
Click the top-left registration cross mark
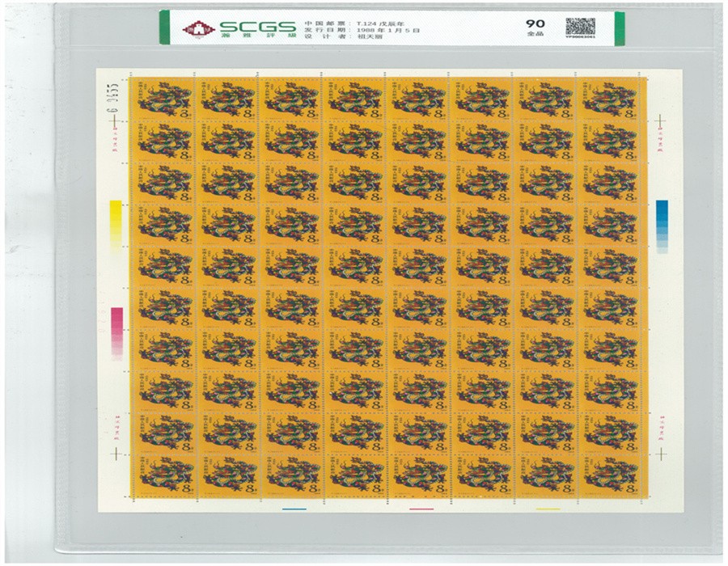point(114,122)
